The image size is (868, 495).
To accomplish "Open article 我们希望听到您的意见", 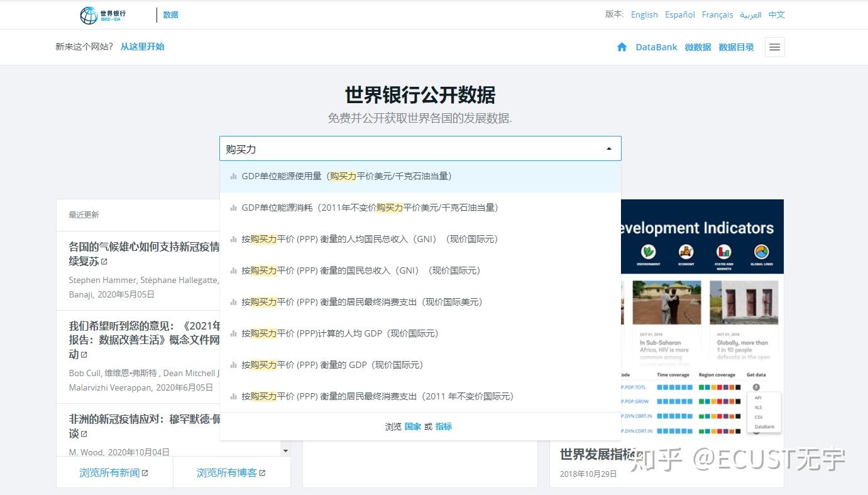I will click(x=145, y=340).
